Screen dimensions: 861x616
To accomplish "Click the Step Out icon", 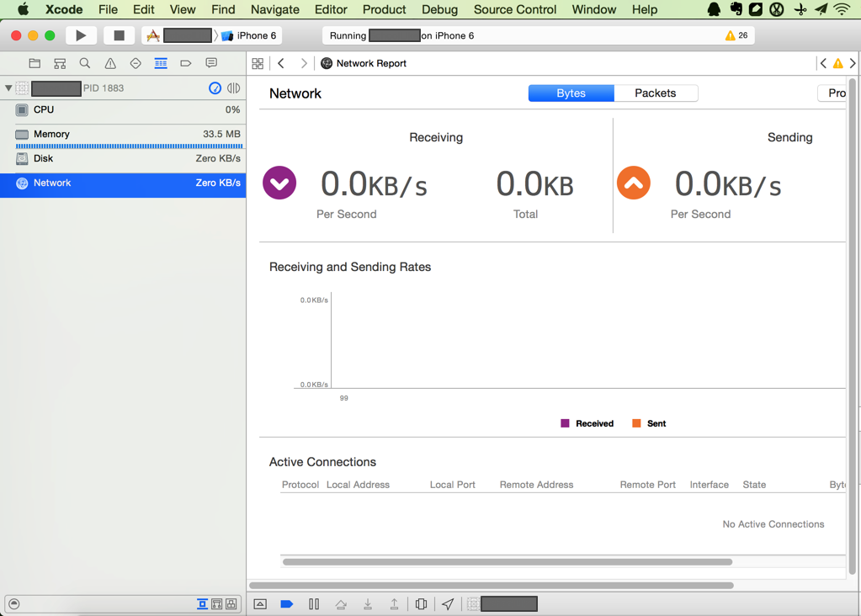I will (394, 604).
